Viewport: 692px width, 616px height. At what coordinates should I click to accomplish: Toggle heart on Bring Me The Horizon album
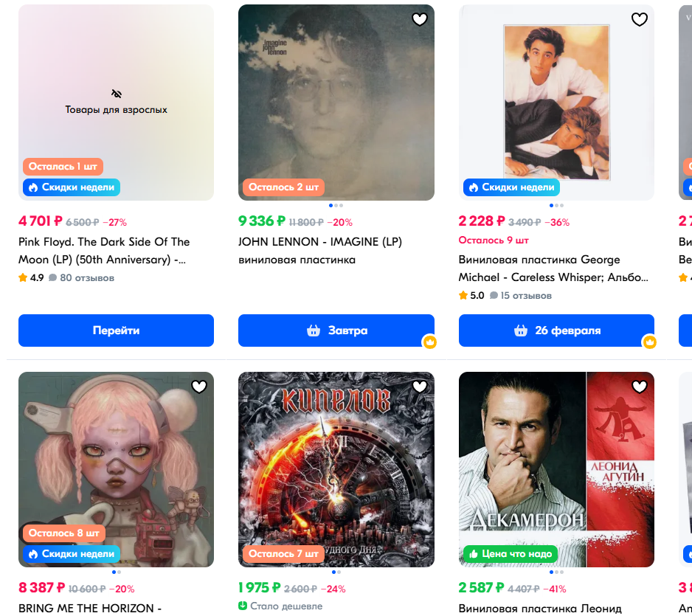tap(199, 387)
